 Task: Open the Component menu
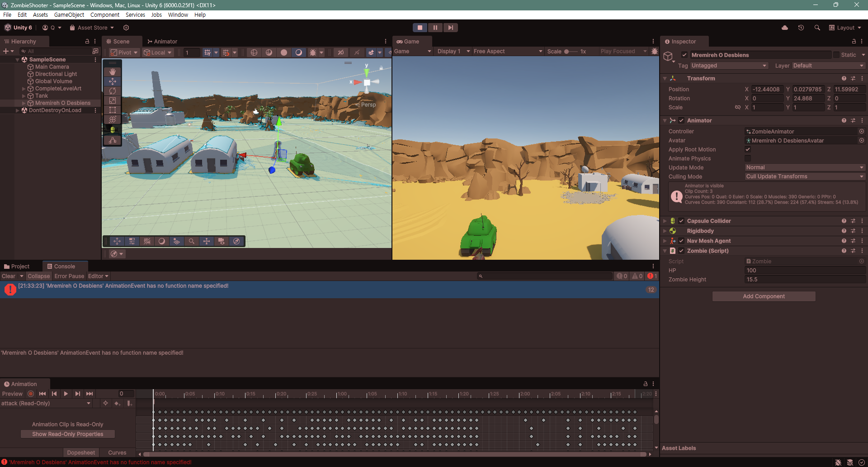(x=105, y=15)
